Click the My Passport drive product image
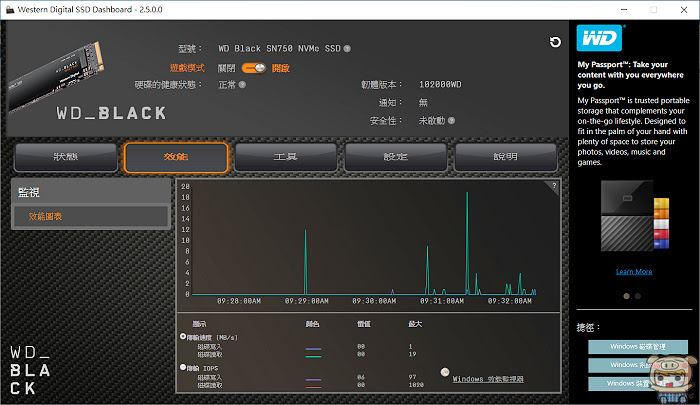 click(634, 216)
